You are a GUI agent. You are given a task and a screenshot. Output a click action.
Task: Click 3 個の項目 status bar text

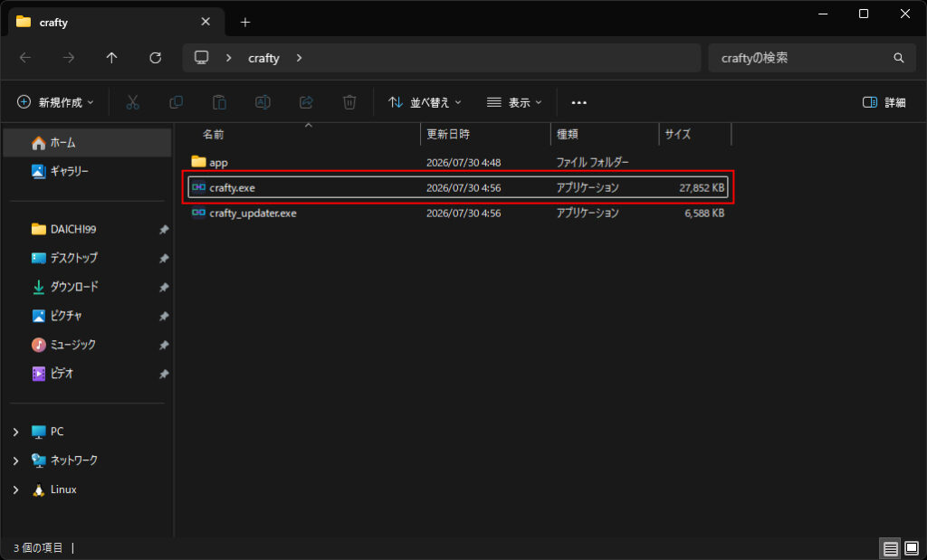coord(38,548)
